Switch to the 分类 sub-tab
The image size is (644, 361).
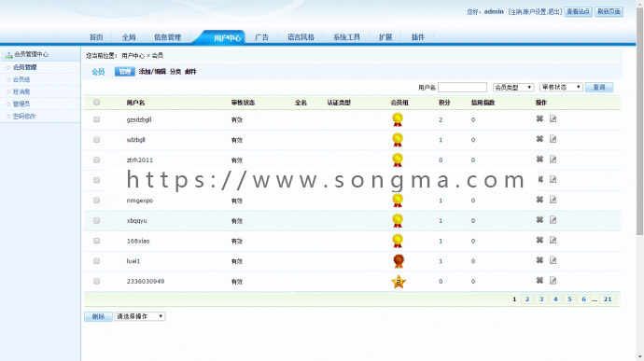click(175, 72)
